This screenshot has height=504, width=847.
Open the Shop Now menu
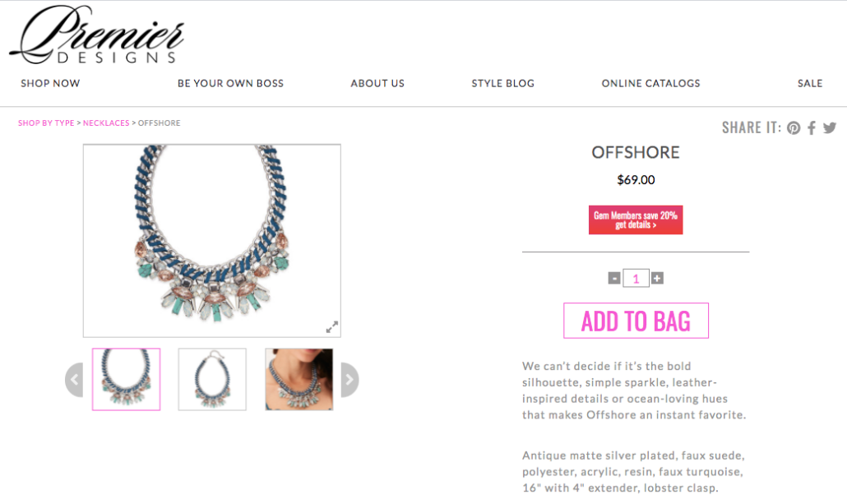(50, 83)
